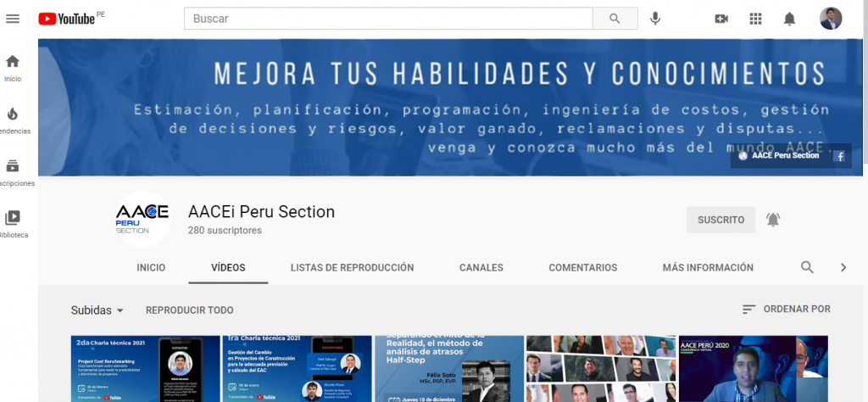Click the search magnifier button
This screenshot has width=868, height=402.
(615, 19)
